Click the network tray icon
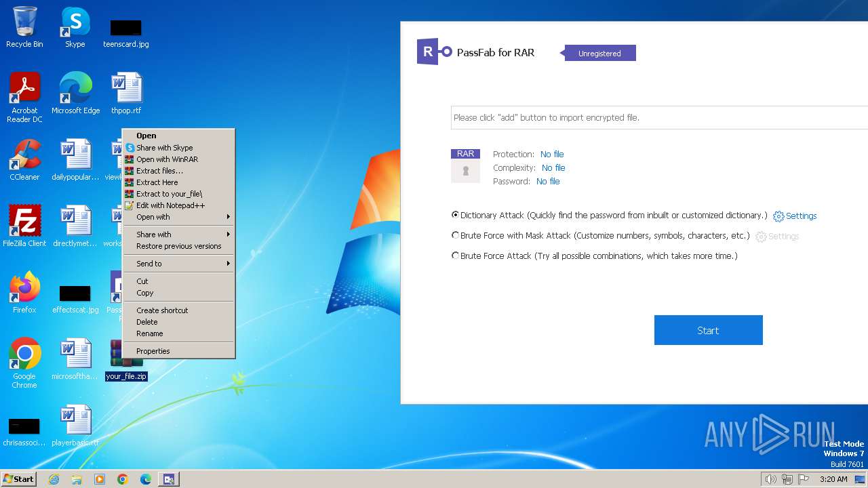 (x=787, y=479)
